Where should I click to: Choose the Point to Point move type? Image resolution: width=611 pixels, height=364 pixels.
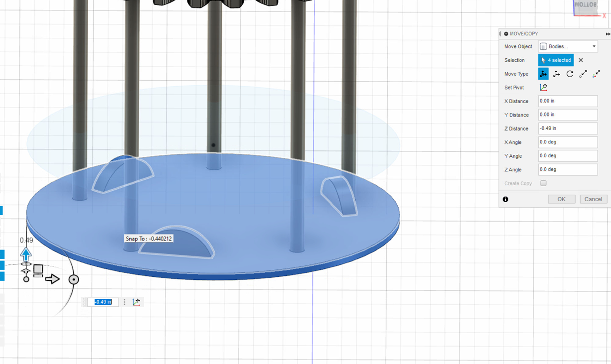point(583,74)
